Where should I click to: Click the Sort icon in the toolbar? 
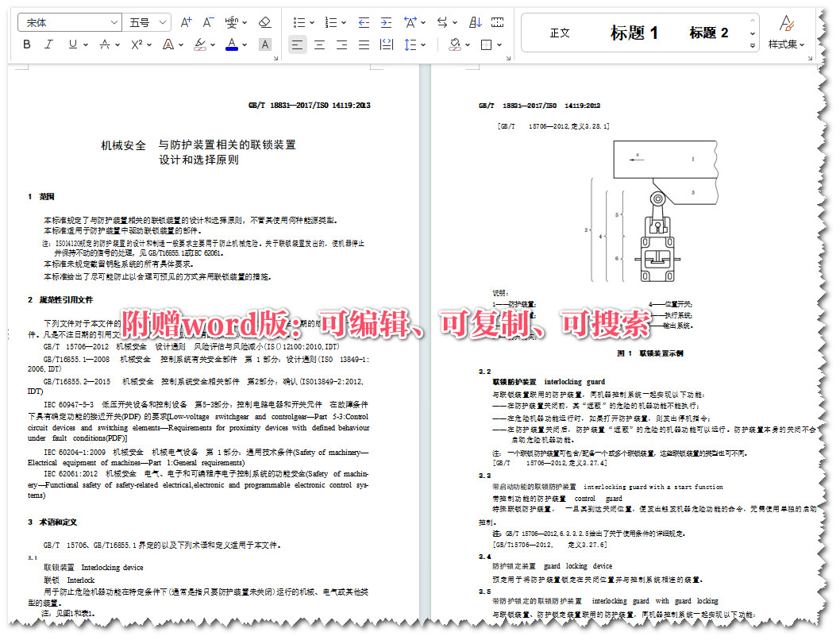[476, 22]
